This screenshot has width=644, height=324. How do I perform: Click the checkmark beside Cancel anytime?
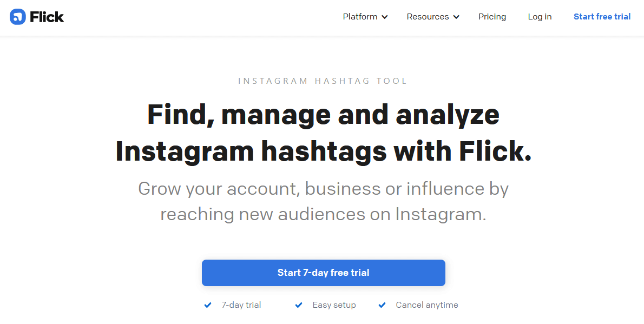click(x=382, y=305)
